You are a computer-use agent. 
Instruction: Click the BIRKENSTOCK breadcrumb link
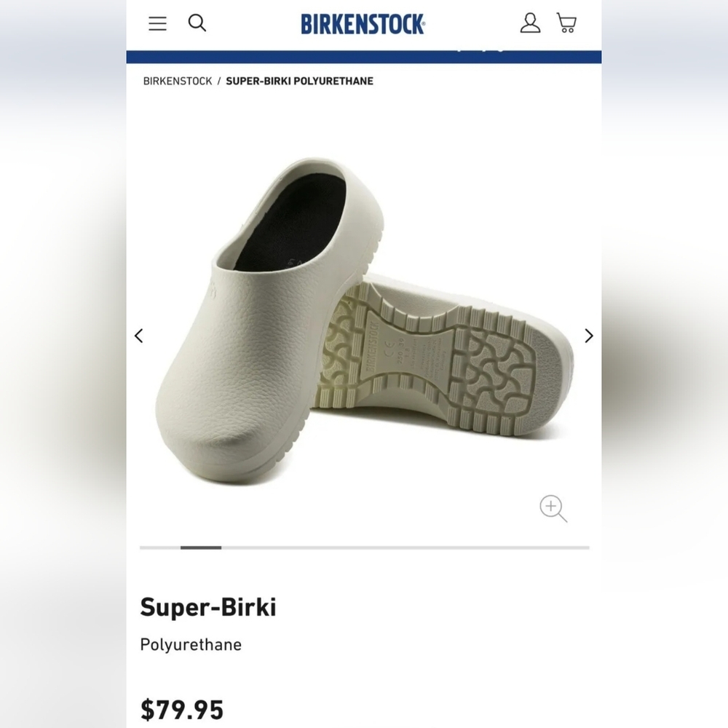pos(176,80)
